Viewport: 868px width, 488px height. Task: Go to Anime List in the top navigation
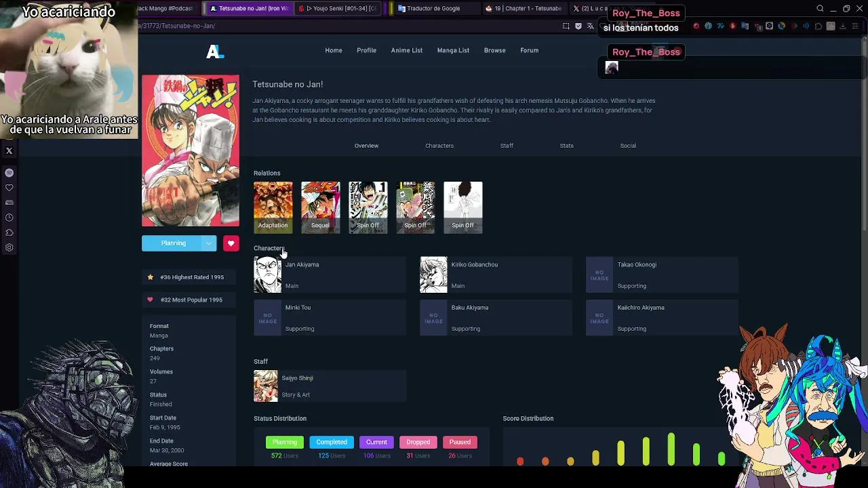407,50
